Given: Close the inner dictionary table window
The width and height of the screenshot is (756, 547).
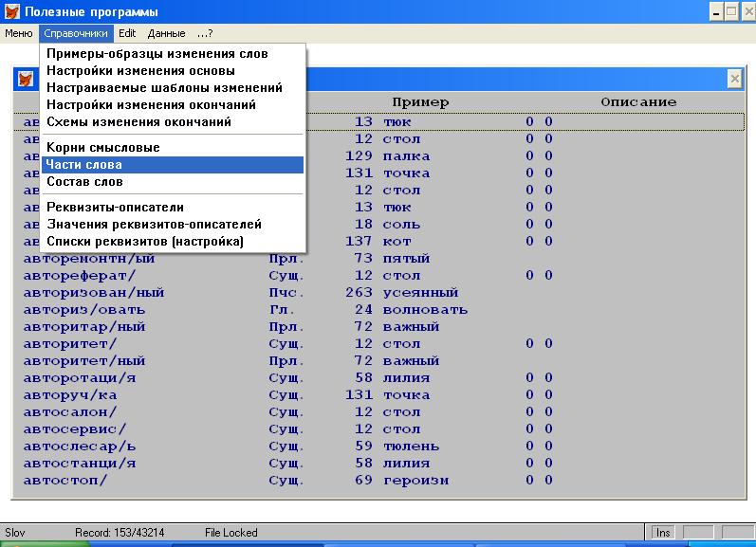Looking at the screenshot, I should tap(734, 79).
